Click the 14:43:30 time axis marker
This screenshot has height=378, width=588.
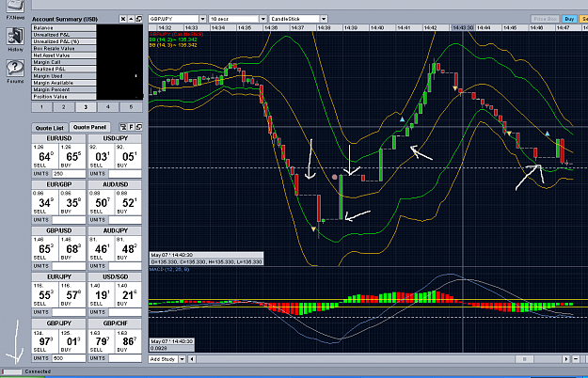pyautogui.click(x=463, y=27)
